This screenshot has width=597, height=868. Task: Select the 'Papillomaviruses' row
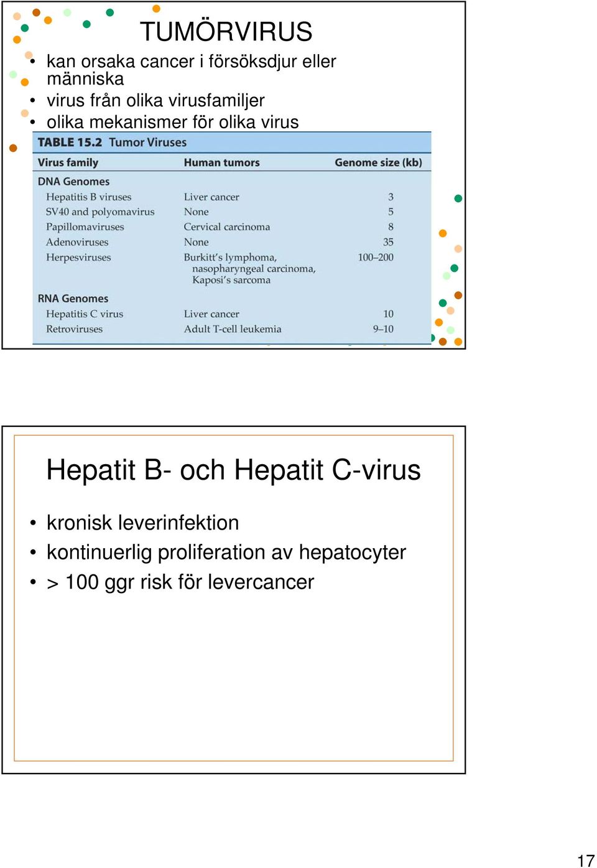pos(220,227)
